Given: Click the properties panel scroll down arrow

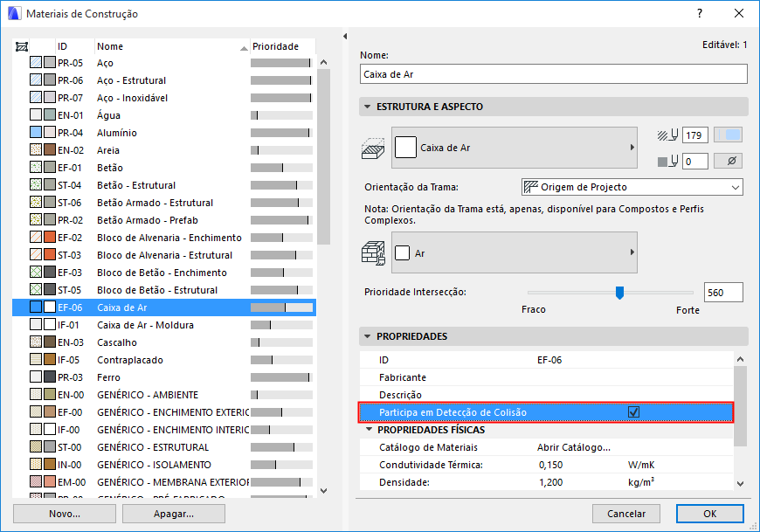Looking at the screenshot, I should tap(740, 483).
